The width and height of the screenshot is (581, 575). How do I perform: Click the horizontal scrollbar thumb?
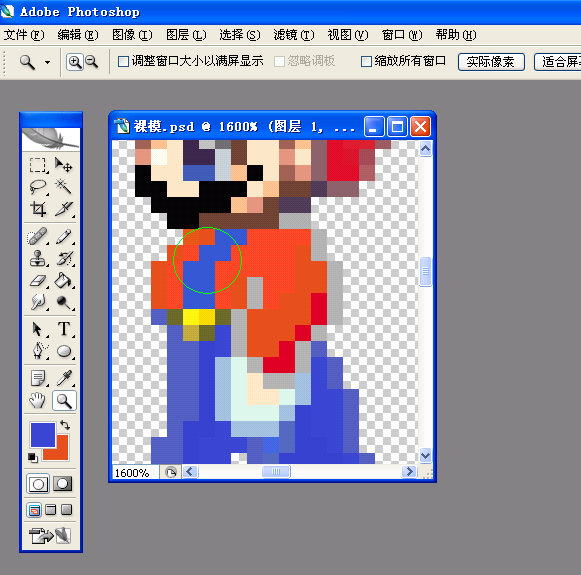276,472
